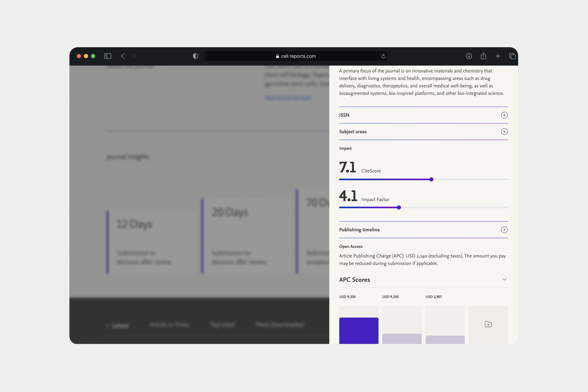Screen dimensions: 588x392
Task: Click the Impact Factor slider handle
Action: click(399, 207)
